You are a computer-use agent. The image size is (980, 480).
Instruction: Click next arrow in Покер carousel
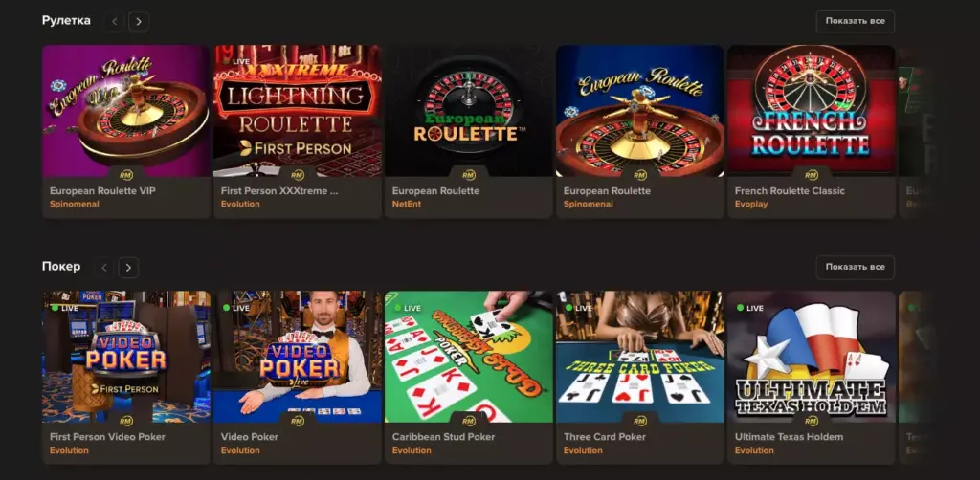point(128,267)
